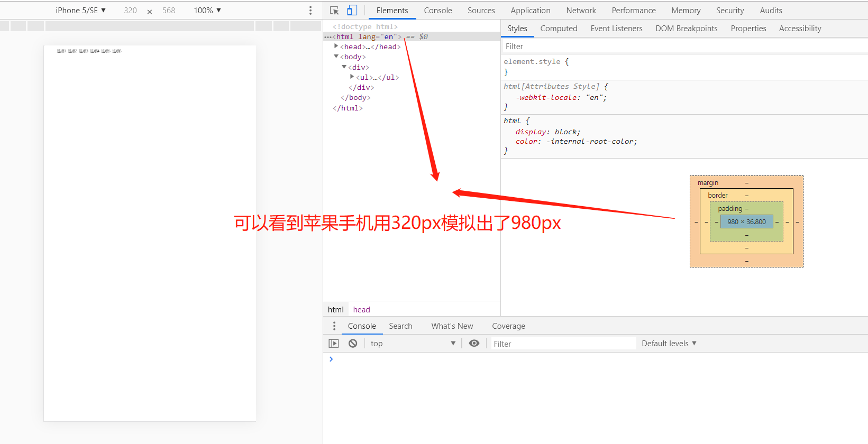Viewport: 868px width, 444px height.
Task: Create a live expression with eye icon
Action: pos(474,344)
